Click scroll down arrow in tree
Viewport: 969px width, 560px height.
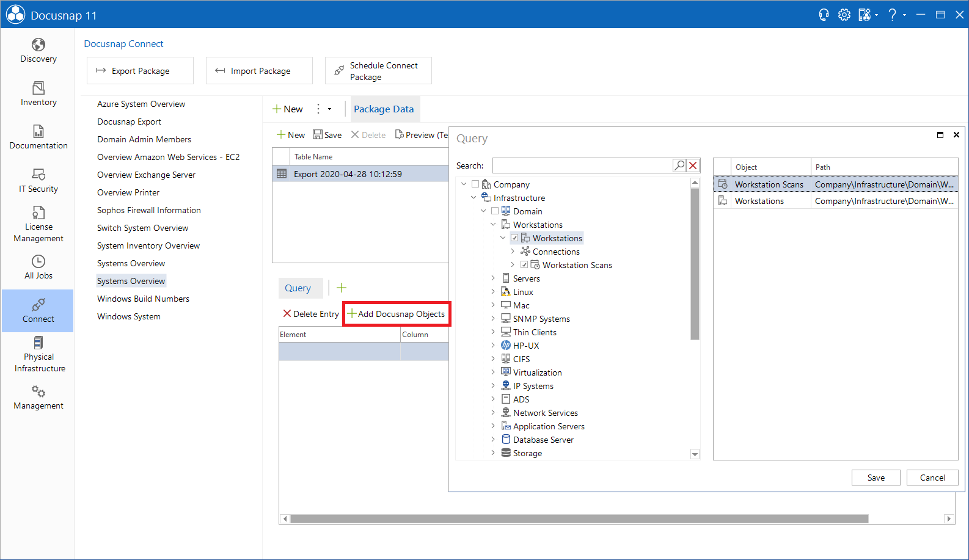695,454
